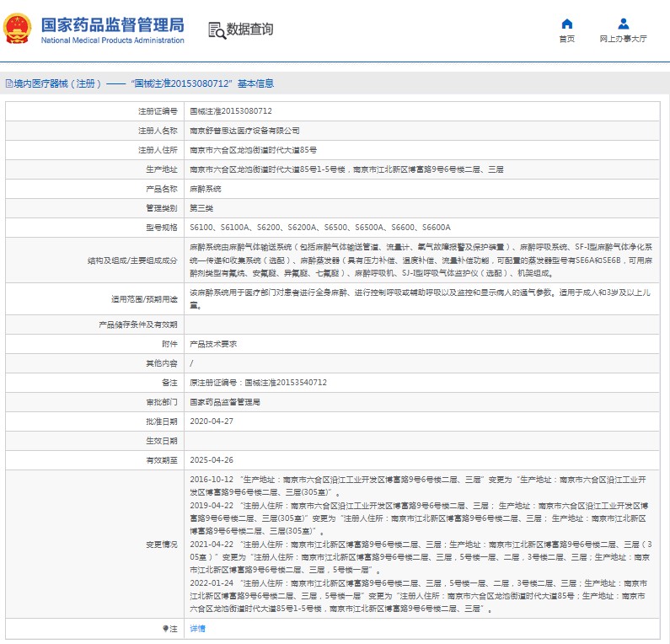Open the 首页 home icon
This screenshot has height=644, width=670.
(567, 24)
